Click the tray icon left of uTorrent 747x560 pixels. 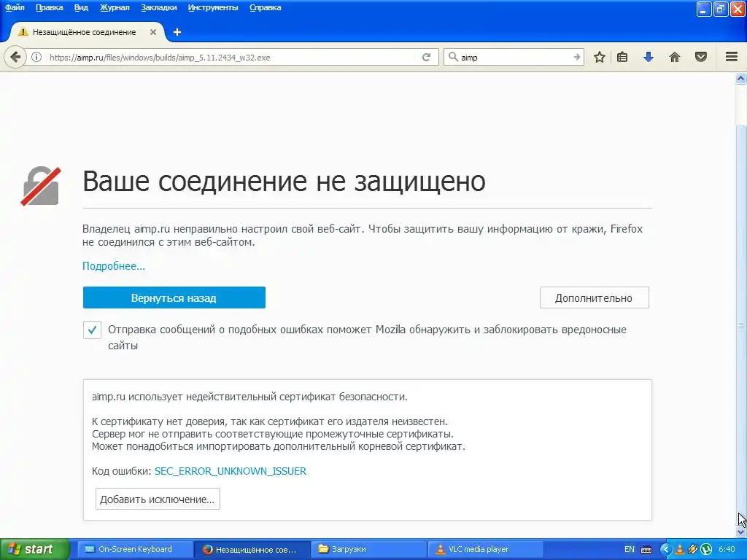693,549
